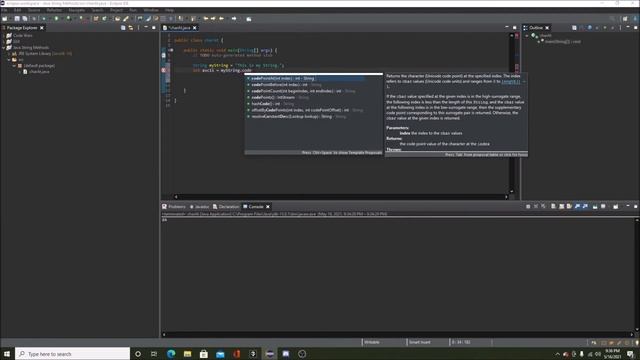The height and width of the screenshot is (360, 640).
Task: Click the green Run button in toolbar
Action: 56,19
